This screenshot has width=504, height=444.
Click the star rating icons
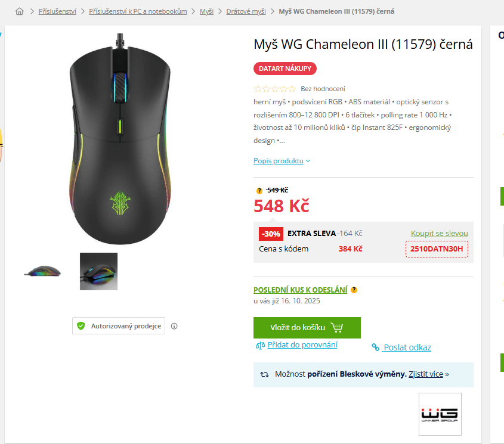tap(274, 89)
